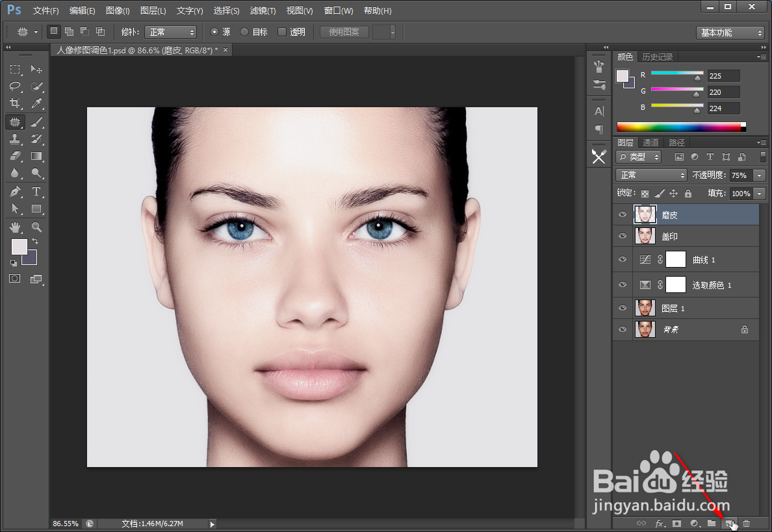Image resolution: width=772 pixels, height=532 pixels.
Task: Open the layer blend mode 正常 dropdown
Action: click(651, 175)
